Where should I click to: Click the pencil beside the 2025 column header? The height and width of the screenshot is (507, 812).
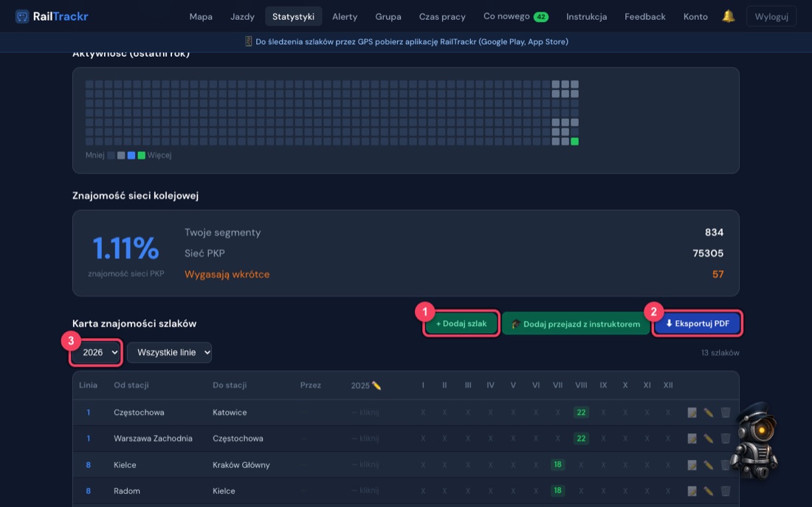coord(376,385)
